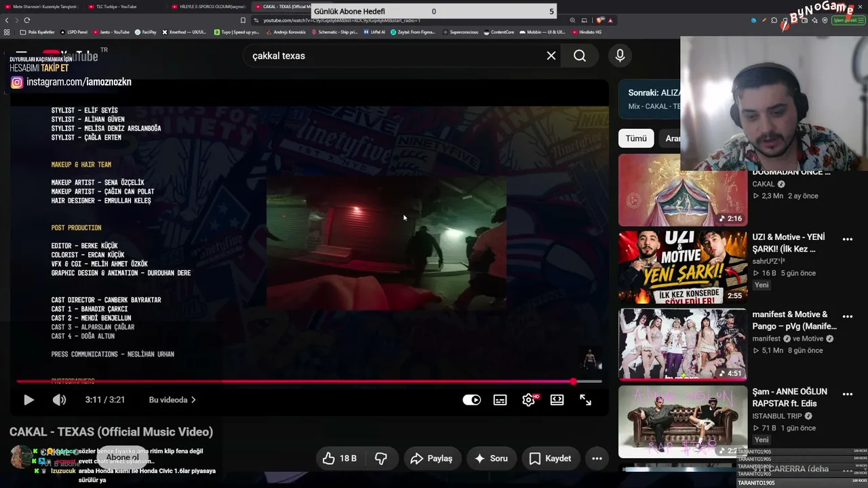This screenshot has width=868, height=488.
Task: Open the 'Mobbin — UI & UX...' bookmark
Action: pyautogui.click(x=542, y=32)
